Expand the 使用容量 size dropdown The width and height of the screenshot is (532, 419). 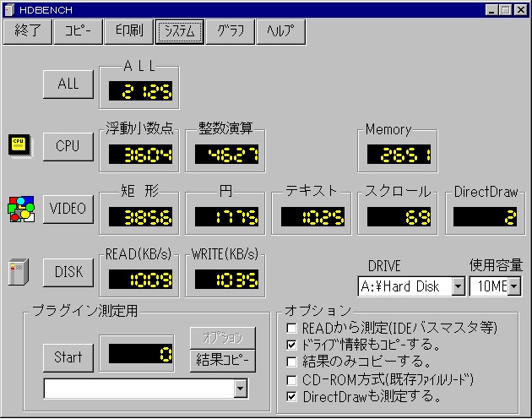pos(513,286)
